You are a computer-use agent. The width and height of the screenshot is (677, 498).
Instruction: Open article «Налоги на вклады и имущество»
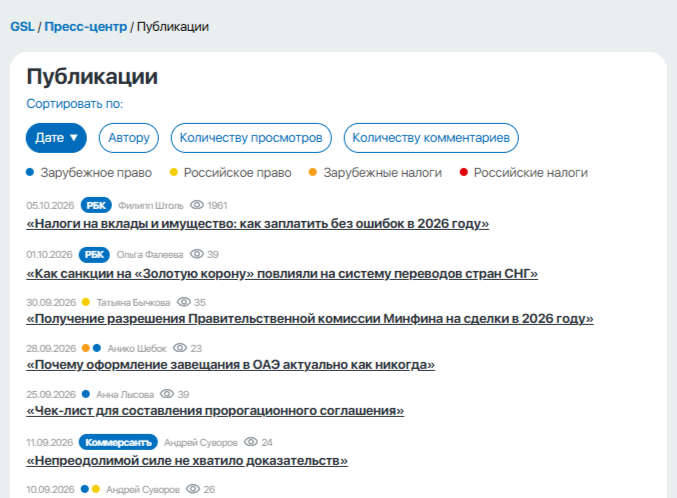258,224
